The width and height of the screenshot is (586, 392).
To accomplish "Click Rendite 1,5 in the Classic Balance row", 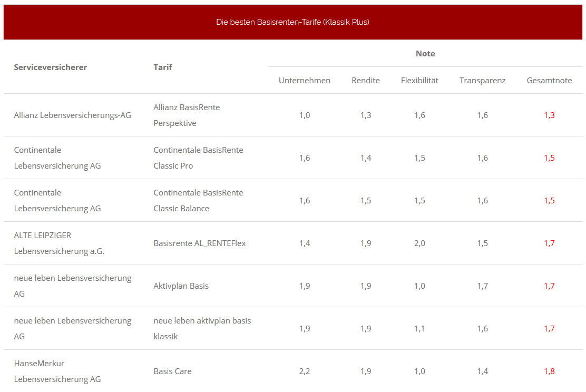I will [366, 200].
